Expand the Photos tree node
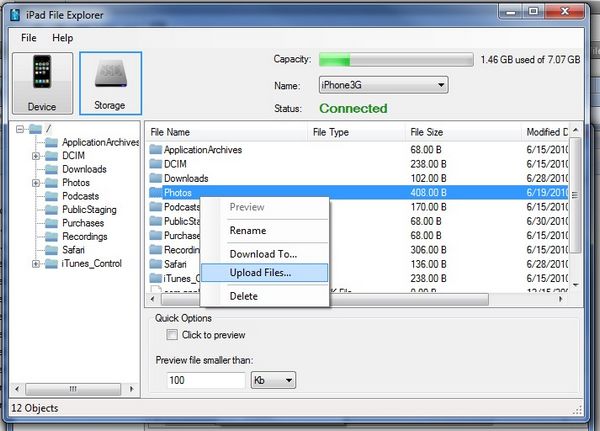This screenshot has width=600, height=431. click(x=36, y=183)
